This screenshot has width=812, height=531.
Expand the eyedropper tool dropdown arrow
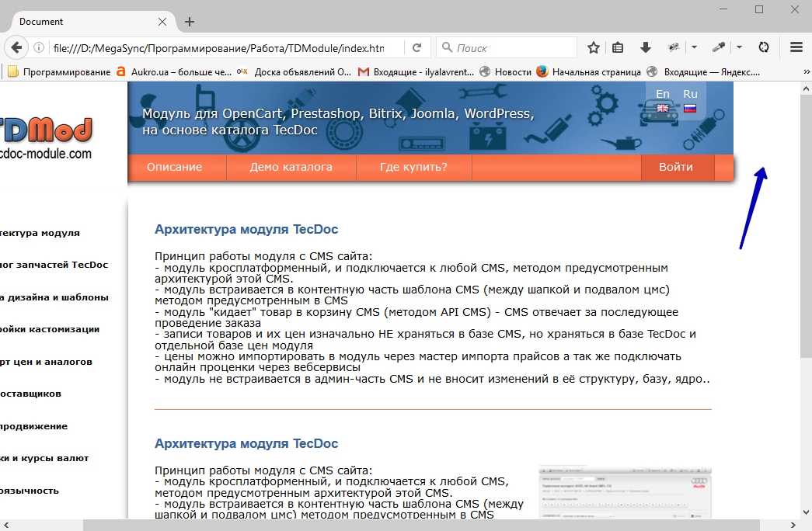pos(739,47)
